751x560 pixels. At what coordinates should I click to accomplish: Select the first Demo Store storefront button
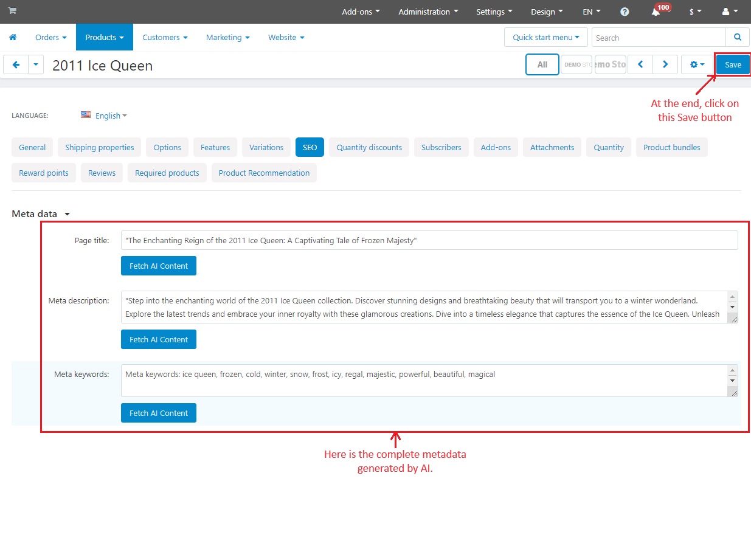pyautogui.click(x=576, y=64)
